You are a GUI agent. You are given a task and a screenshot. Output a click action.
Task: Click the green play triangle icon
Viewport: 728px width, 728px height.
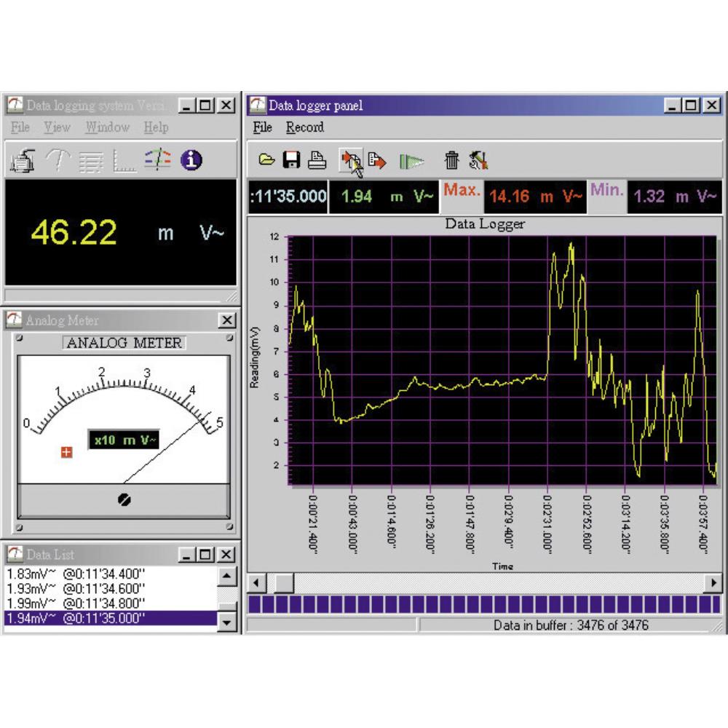411,161
